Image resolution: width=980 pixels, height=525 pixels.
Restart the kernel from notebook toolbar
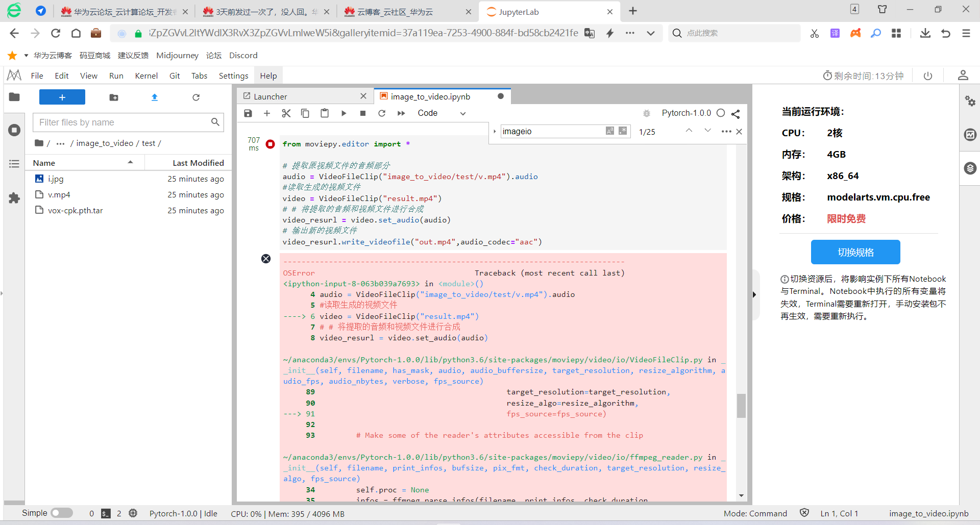click(382, 113)
